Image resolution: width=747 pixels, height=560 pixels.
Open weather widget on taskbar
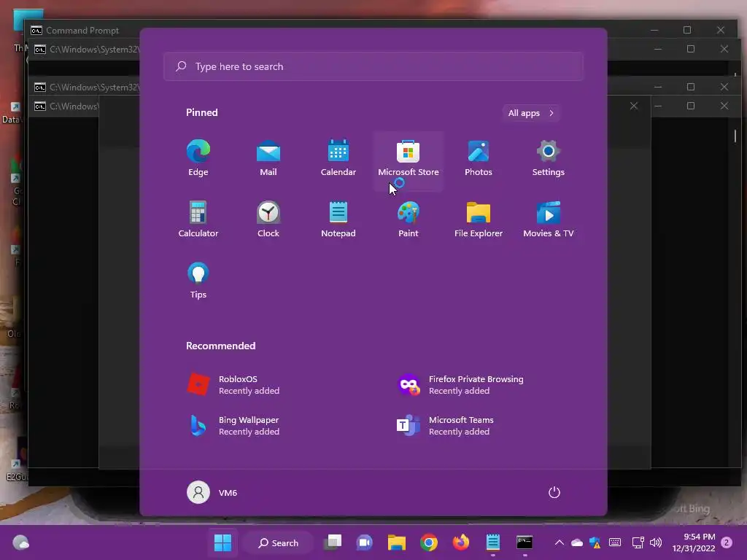[20, 542]
